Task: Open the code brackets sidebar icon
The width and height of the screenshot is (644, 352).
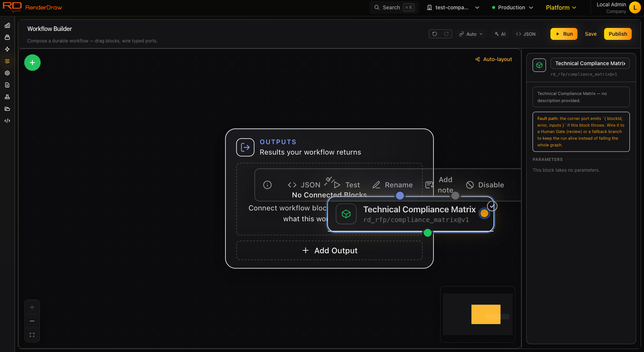Action: [7, 121]
